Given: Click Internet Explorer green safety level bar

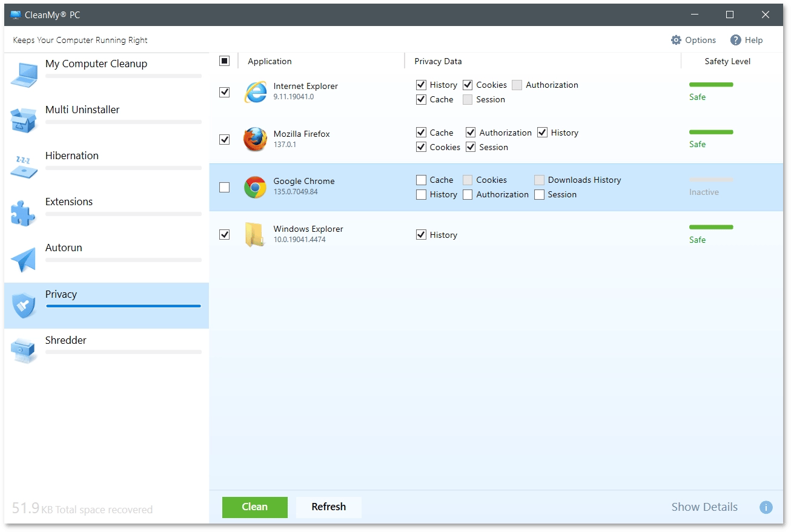Looking at the screenshot, I should [711, 85].
